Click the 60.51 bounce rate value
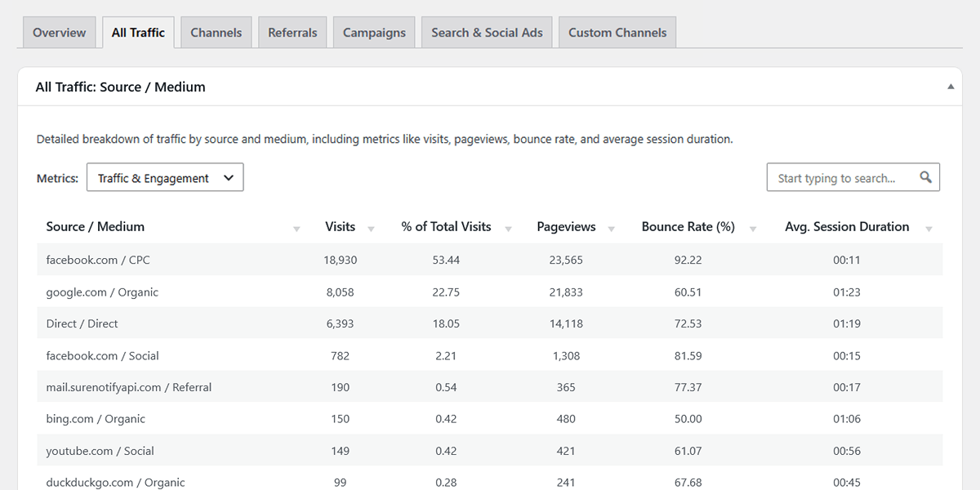 (688, 292)
